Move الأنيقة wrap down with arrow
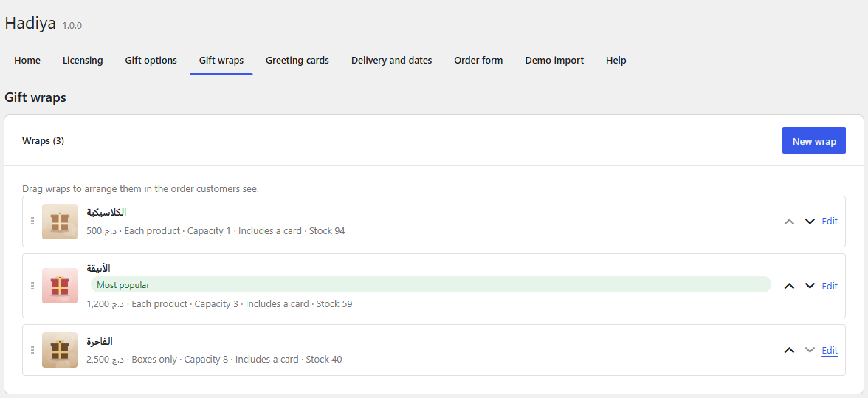The height and width of the screenshot is (398, 868). [810, 286]
